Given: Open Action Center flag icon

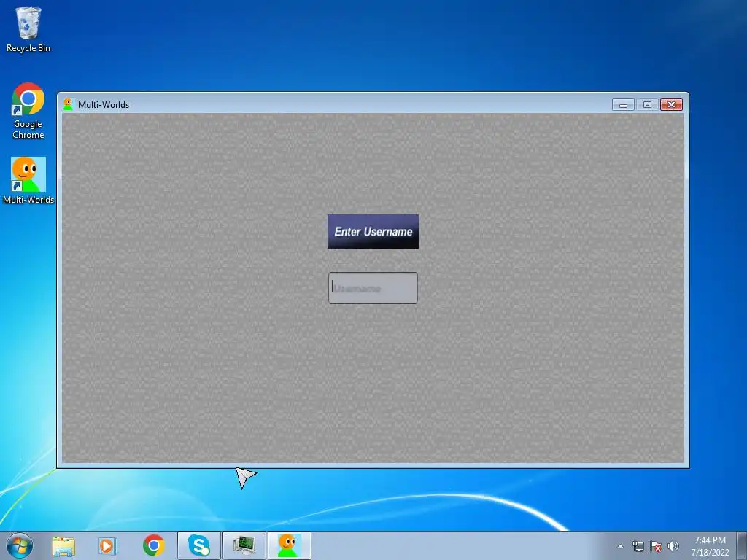Looking at the screenshot, I should pos(656,546).
